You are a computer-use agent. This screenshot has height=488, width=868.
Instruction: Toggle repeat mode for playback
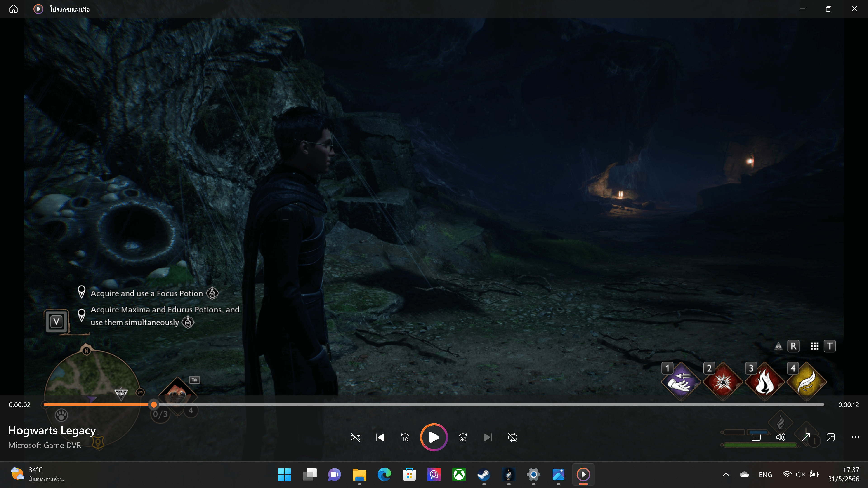pos(512,437)
